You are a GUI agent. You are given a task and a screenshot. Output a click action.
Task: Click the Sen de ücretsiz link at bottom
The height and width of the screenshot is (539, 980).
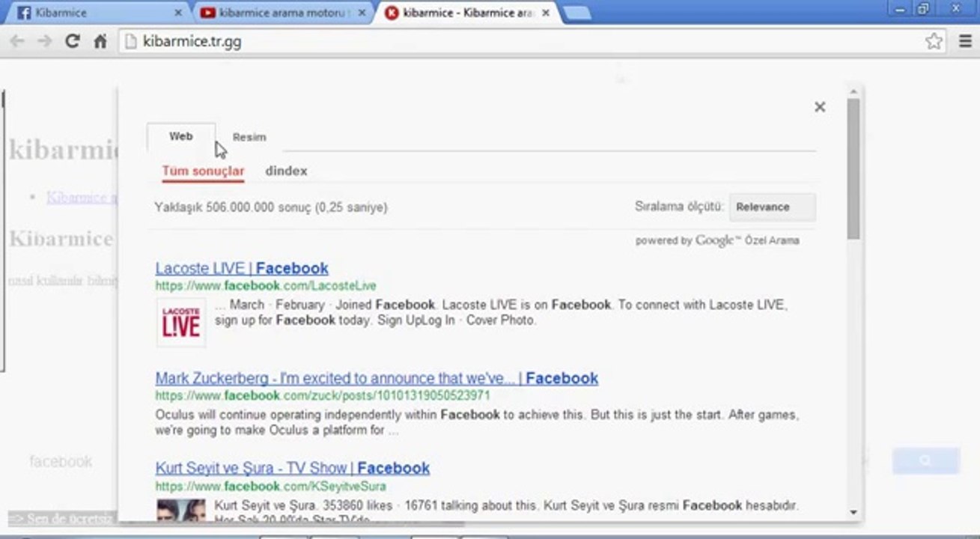tap(61, 518)
